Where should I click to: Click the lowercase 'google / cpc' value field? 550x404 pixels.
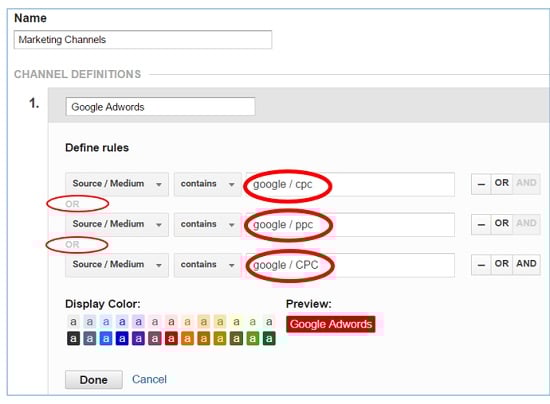tap(350, 184)
